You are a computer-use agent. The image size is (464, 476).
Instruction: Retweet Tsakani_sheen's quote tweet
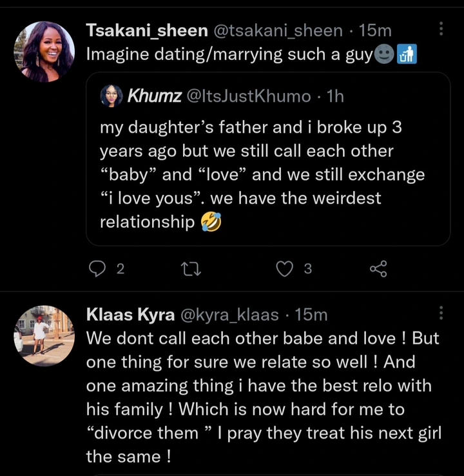click(x=190, y=269)
